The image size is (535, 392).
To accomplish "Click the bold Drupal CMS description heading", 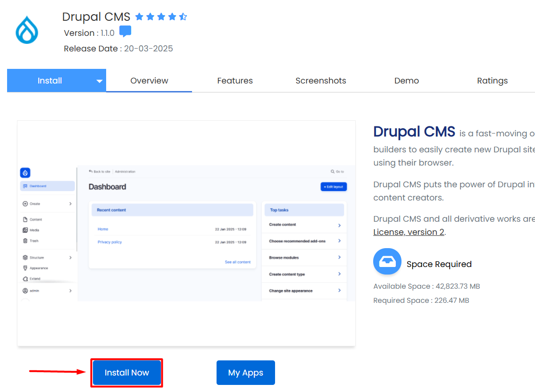I will (414, 132).
